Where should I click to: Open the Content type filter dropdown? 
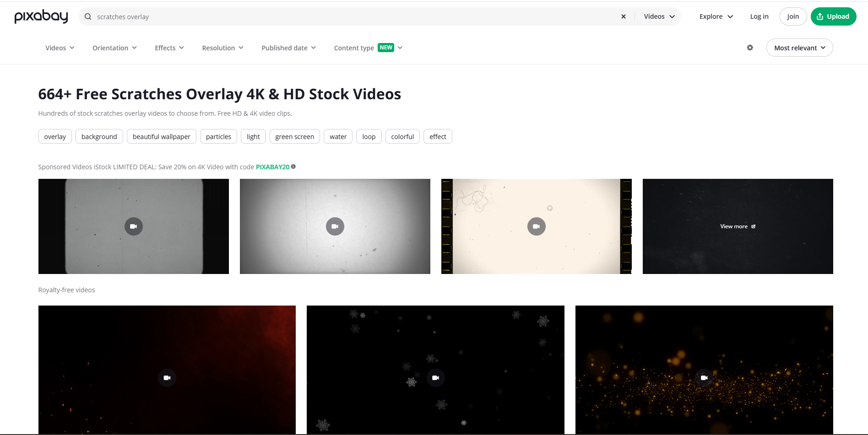click(369, 48)
